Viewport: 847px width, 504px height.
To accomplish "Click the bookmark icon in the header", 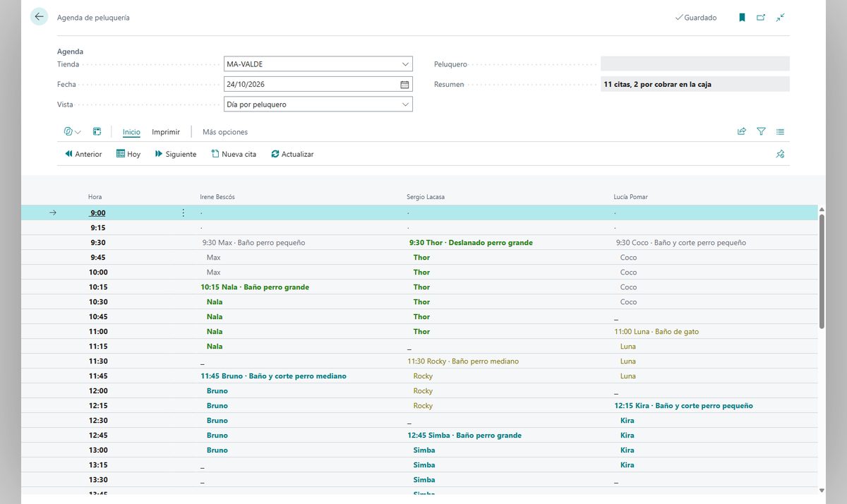I will pos(742,18).
